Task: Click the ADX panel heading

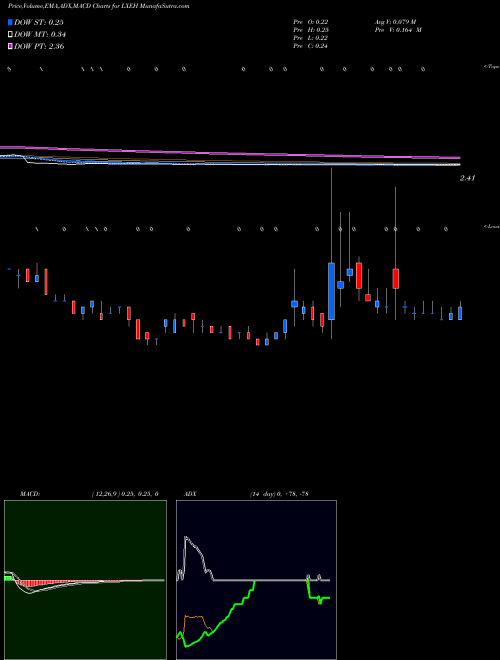Action: click(191, 494)
